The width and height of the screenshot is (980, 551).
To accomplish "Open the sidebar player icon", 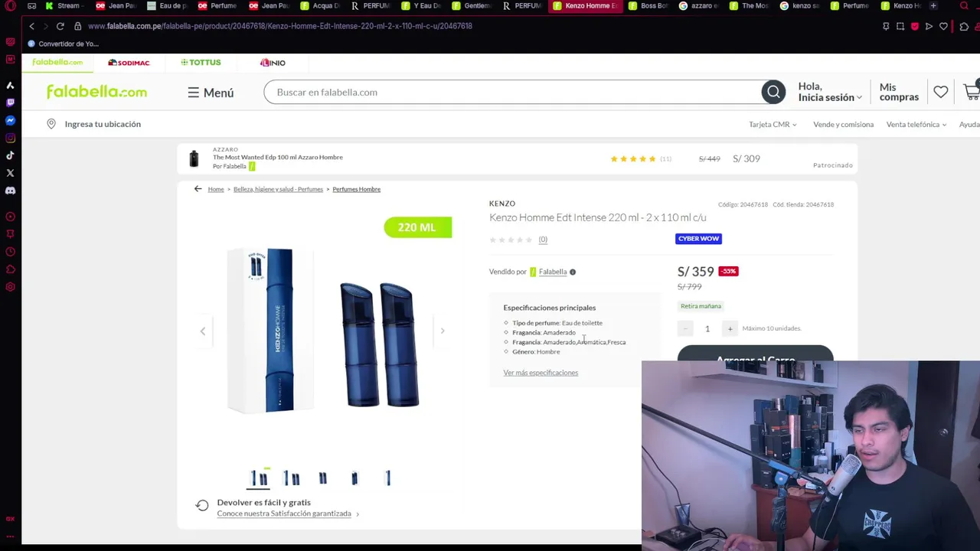I will (10, 217).
